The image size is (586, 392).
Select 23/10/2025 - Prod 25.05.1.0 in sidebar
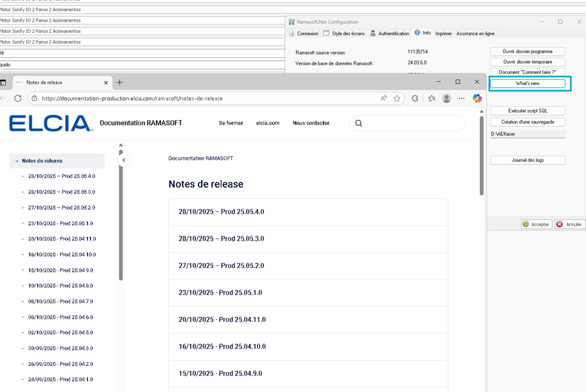pos(61,223)
